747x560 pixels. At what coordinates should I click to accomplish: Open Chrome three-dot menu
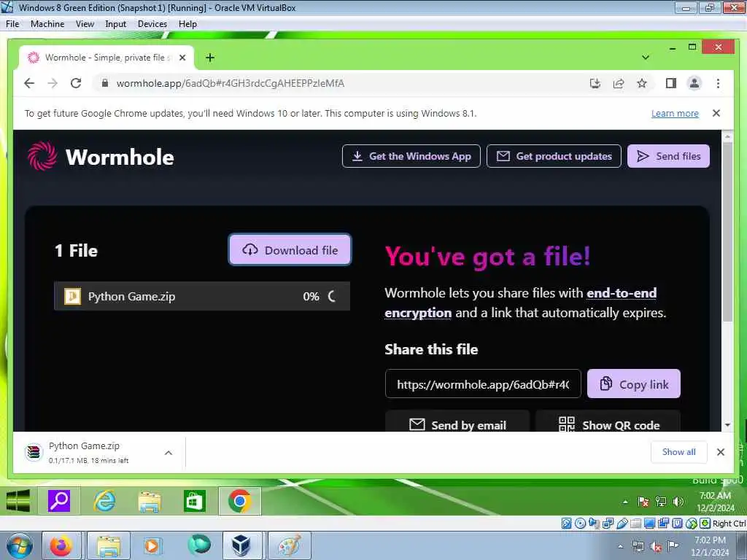718,84
